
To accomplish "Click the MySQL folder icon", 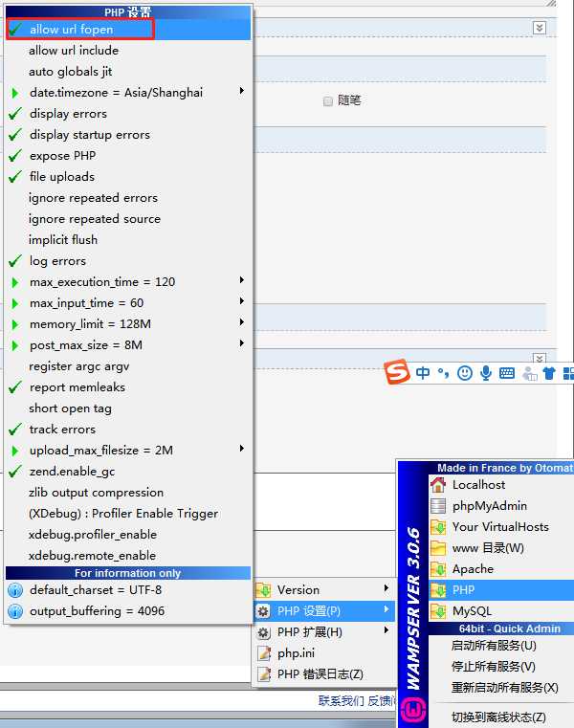I will click(438, 611).
